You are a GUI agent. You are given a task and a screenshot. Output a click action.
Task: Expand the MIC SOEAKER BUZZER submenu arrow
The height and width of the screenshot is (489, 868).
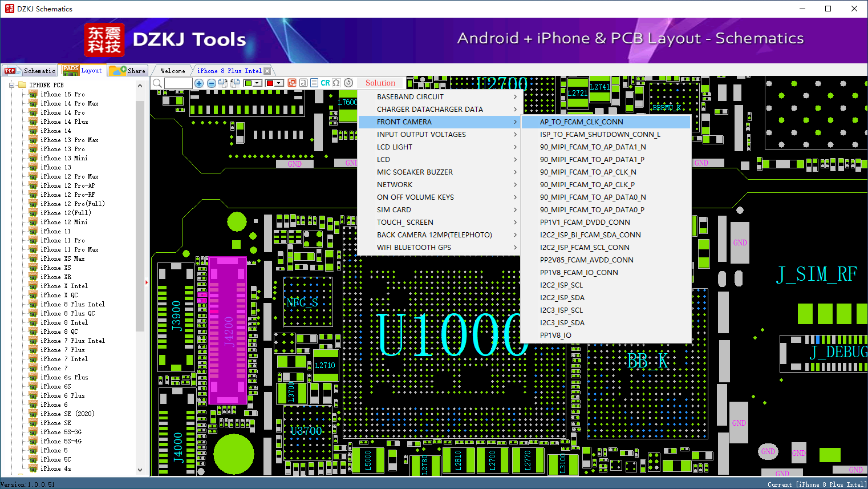pos(515,172)
